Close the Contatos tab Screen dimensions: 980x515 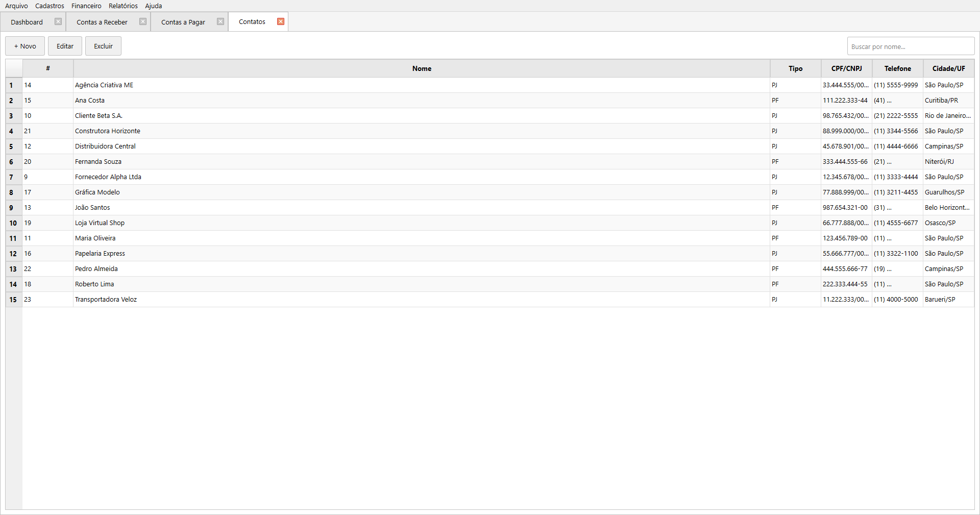point(281,22)
